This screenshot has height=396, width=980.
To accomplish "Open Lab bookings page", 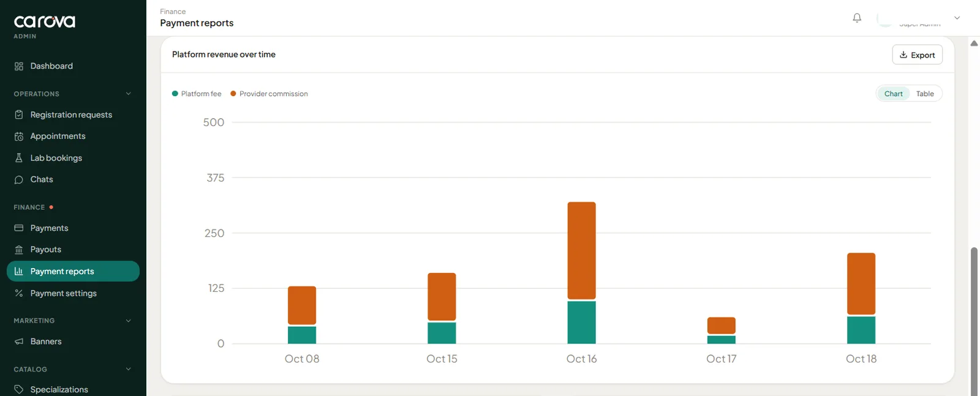I will point(73,158).
